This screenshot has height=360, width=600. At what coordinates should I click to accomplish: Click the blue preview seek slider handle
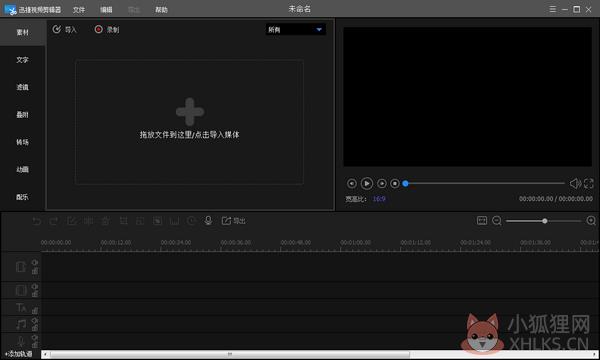tap(406, 184)
